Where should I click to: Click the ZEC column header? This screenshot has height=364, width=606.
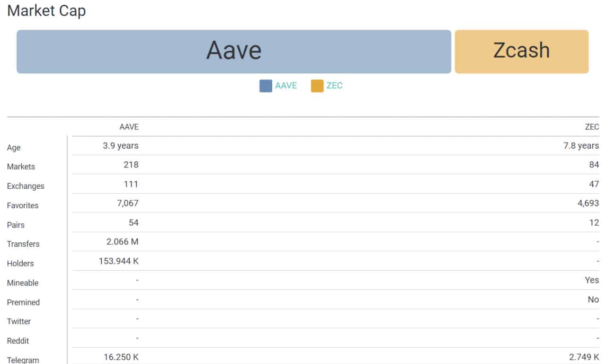pos(592,127)
